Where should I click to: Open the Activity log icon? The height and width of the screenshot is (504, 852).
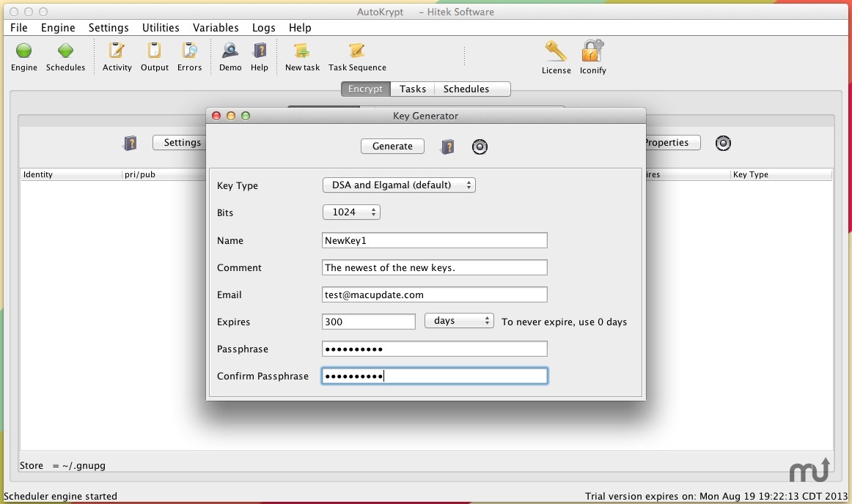(117, 51)
